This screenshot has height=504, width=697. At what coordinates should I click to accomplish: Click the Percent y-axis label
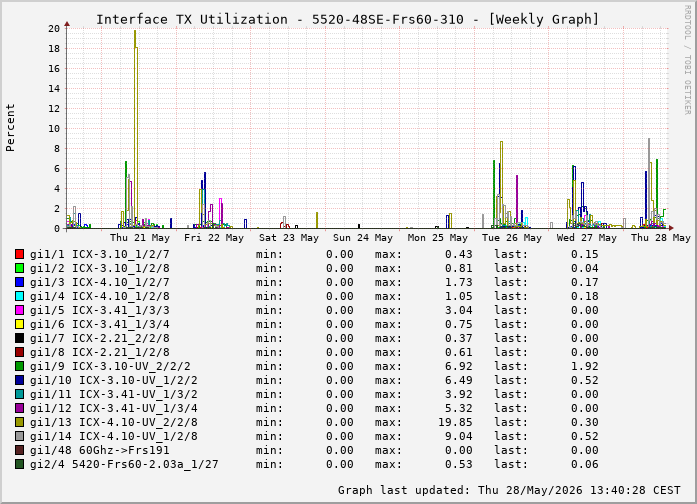coord(10,128)
